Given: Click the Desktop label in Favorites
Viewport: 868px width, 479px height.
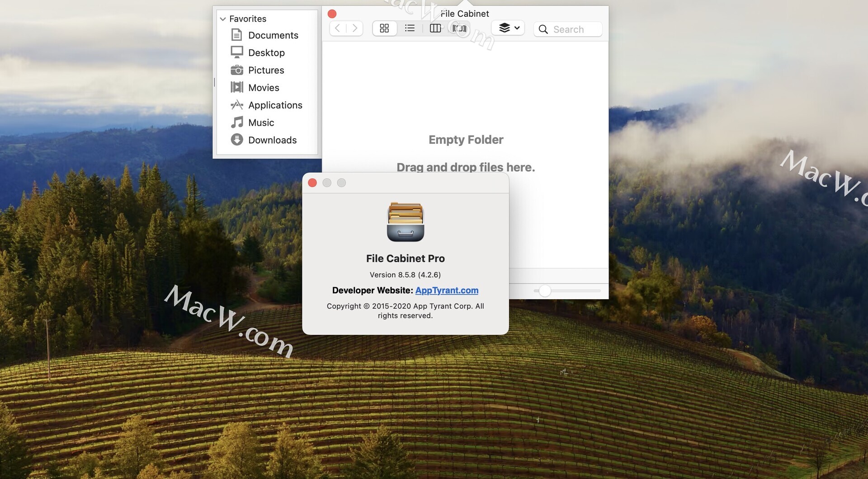Looking at the screenshot, I should click(266, 52).
